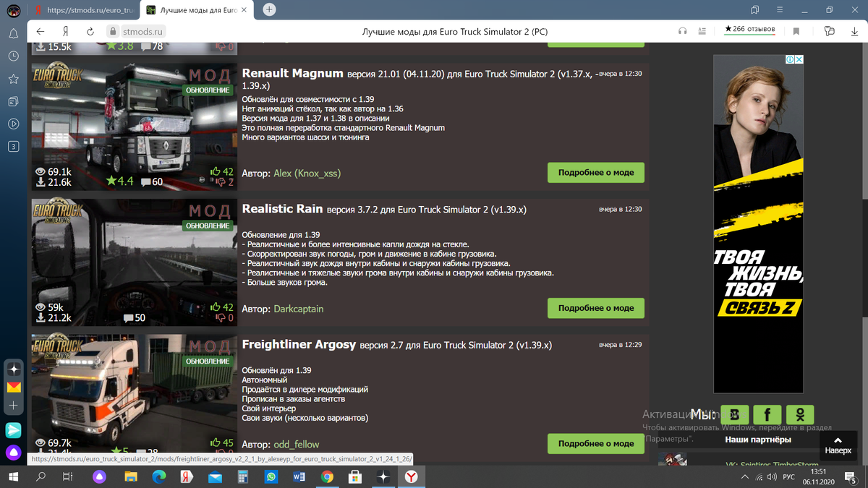The height and width of the screenshot is (488, 868).
Task: Open favorites star in the sidebar
Action: [x=13, y=78]
